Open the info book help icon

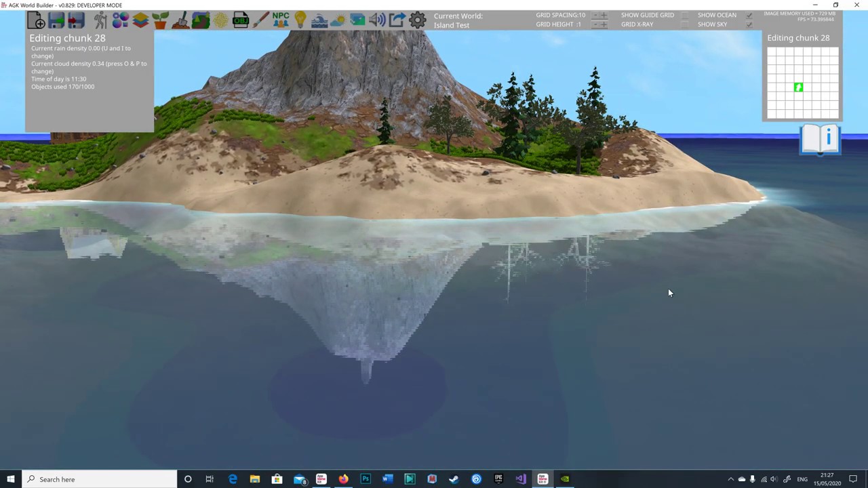pos(820,140)
